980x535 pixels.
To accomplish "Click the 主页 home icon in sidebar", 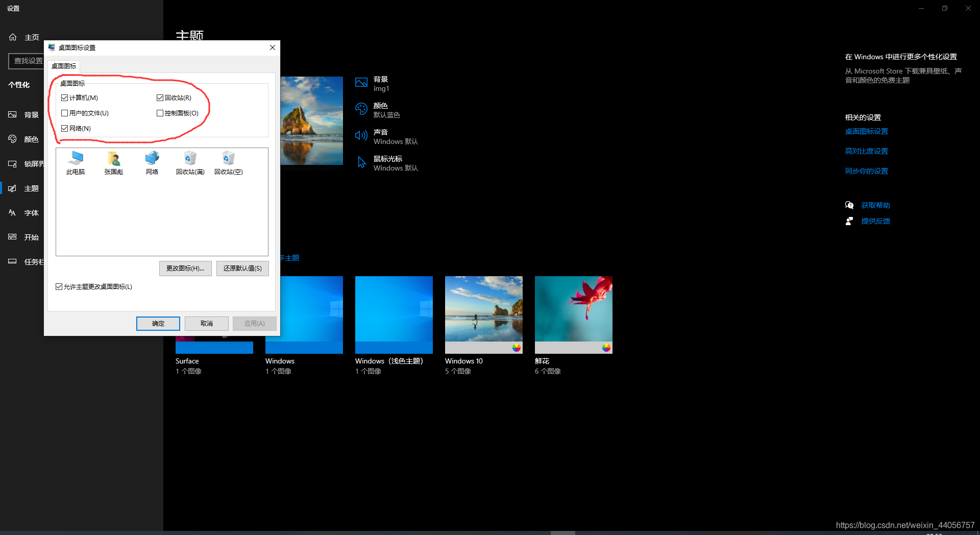I will click(x=13, y=37).
